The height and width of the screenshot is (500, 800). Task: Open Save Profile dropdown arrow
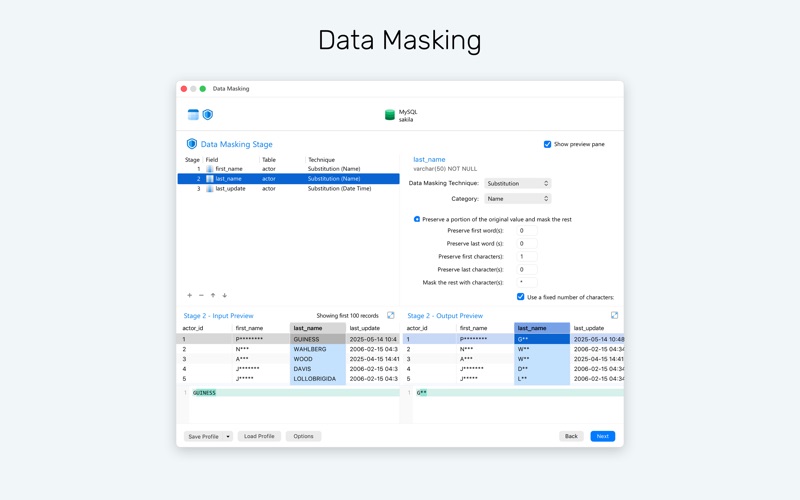[228, 436]
